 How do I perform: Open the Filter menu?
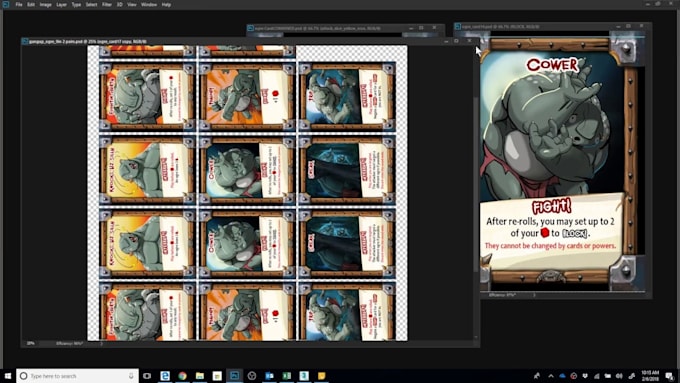tap(107, 4)
